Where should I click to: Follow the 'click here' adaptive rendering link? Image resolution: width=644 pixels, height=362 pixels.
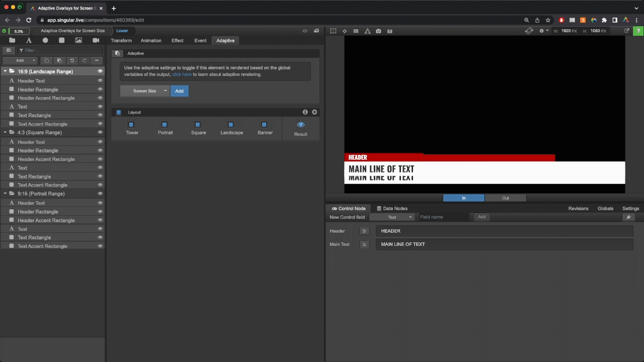[x=182, y=74]
